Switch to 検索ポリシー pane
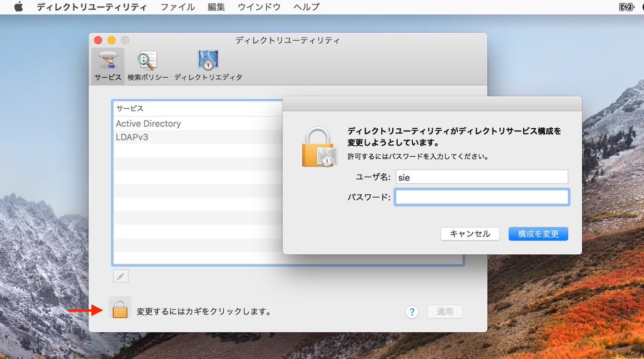 [x=148, y=65]
